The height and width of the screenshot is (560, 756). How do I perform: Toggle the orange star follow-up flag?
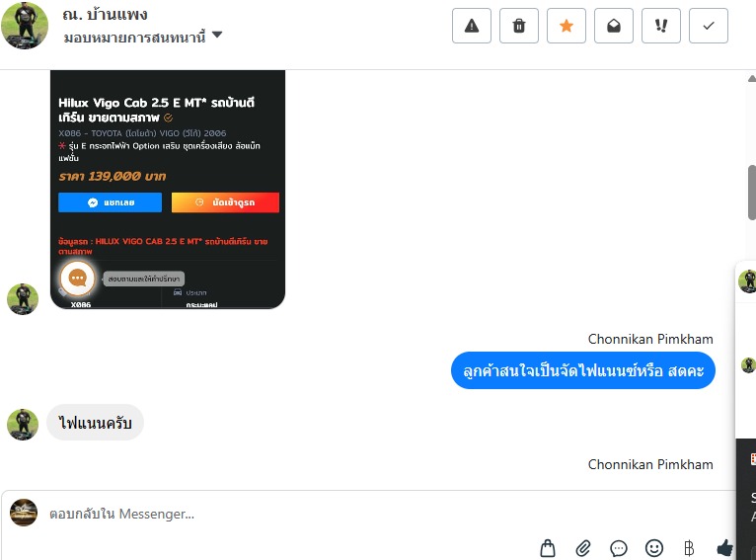coord(567,26)
